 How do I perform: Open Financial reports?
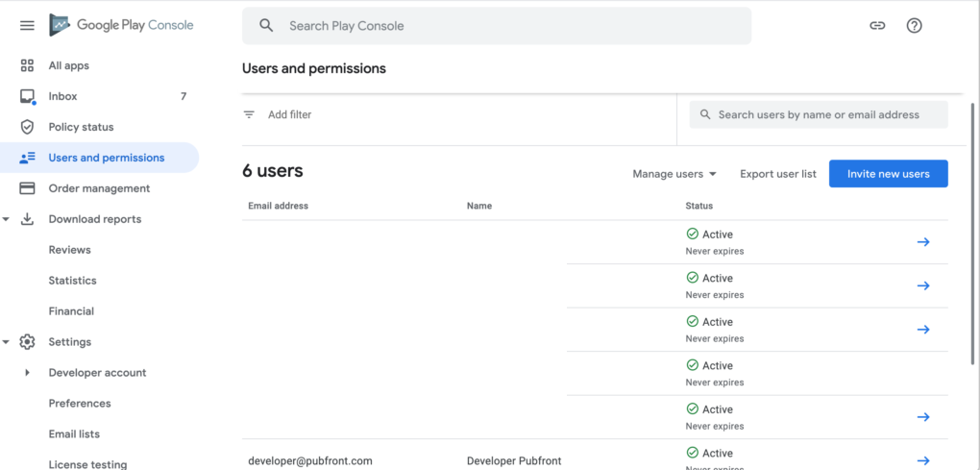pos(71,310)
